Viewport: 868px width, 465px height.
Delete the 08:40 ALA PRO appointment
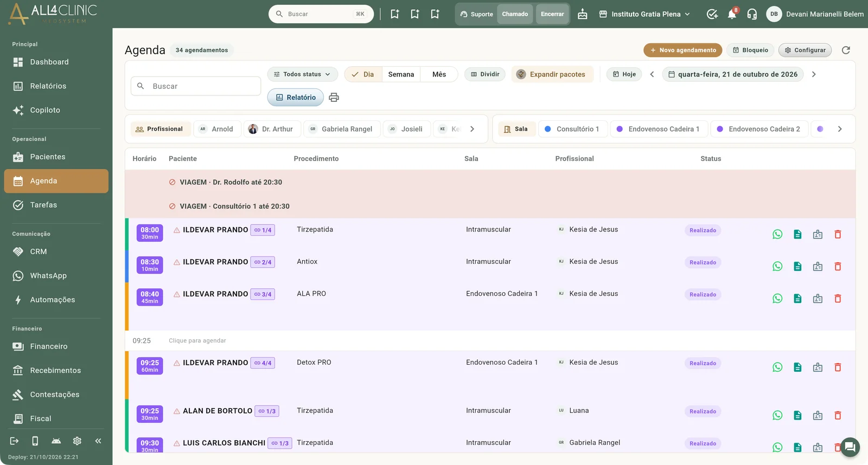click(838, 299)
